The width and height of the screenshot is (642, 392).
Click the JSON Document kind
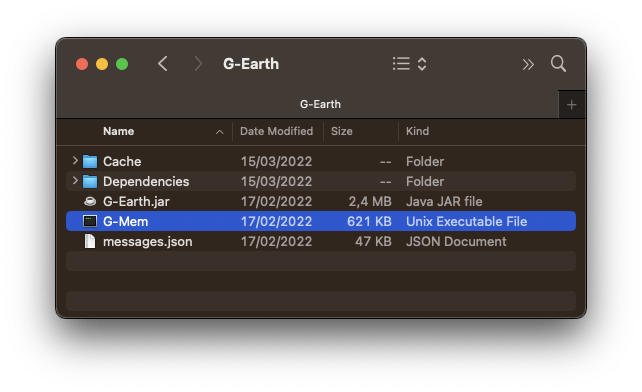point(456,242)
